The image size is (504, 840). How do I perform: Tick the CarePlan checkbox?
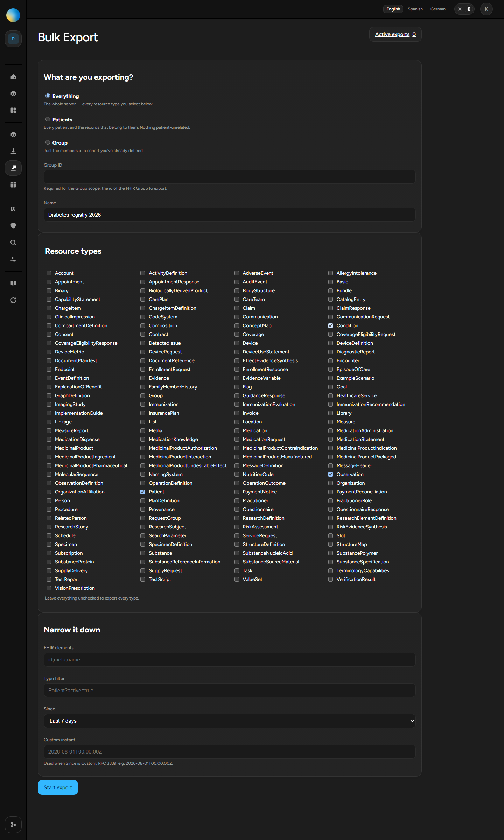click(x=143, y=300)
